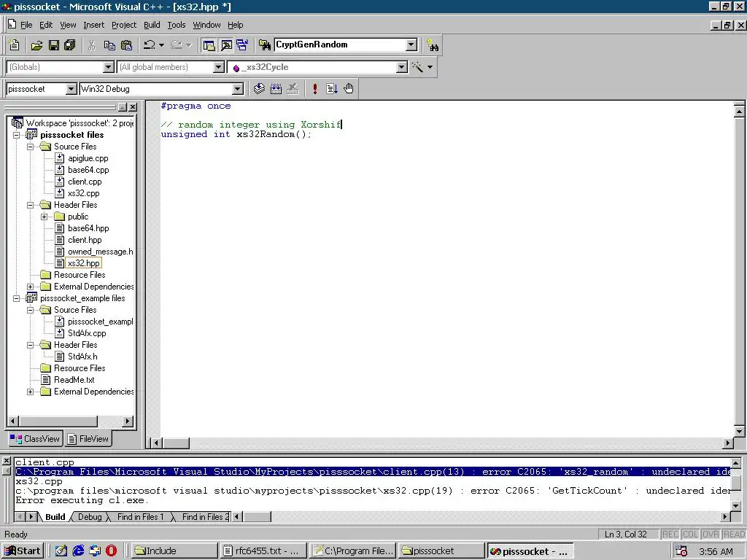Click the system tray icon beside the clock
The height and width of the screenshot is (560, 747).
[x=681, y=551]
